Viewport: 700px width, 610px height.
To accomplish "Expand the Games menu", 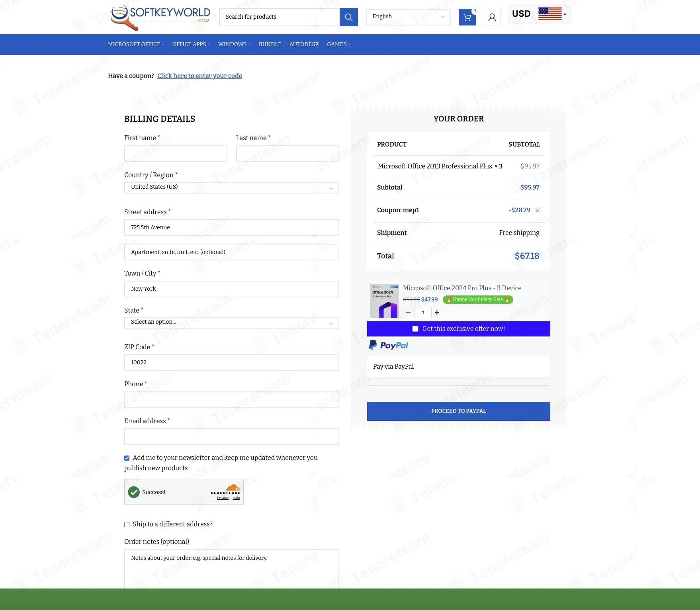I will coord(339,44).
